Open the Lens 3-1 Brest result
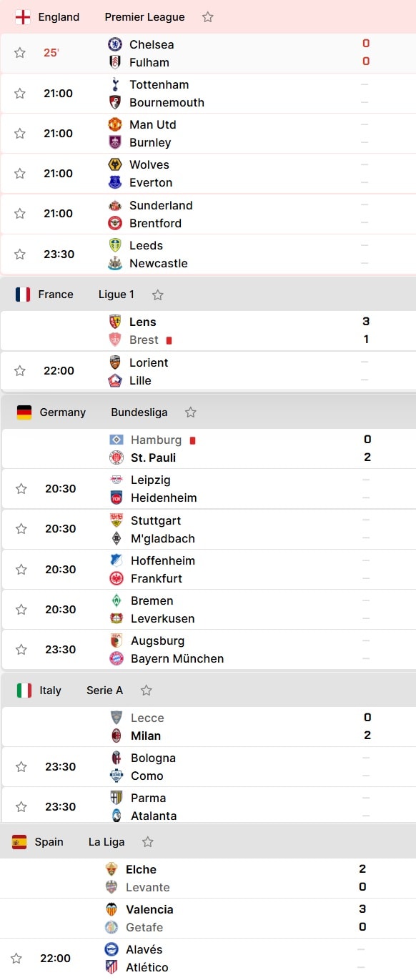This screenshot has width=416, height=980. click(208, 331)
